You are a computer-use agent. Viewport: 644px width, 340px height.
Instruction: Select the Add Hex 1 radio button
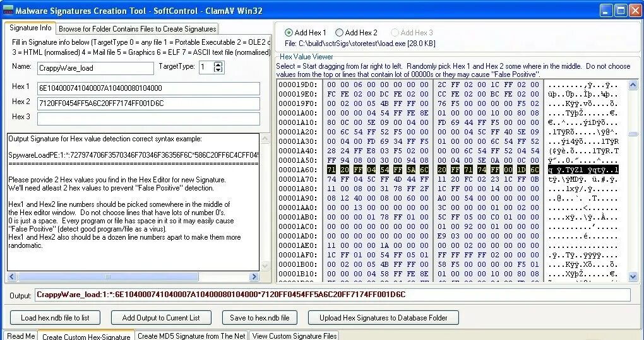(x=289, y=32)
